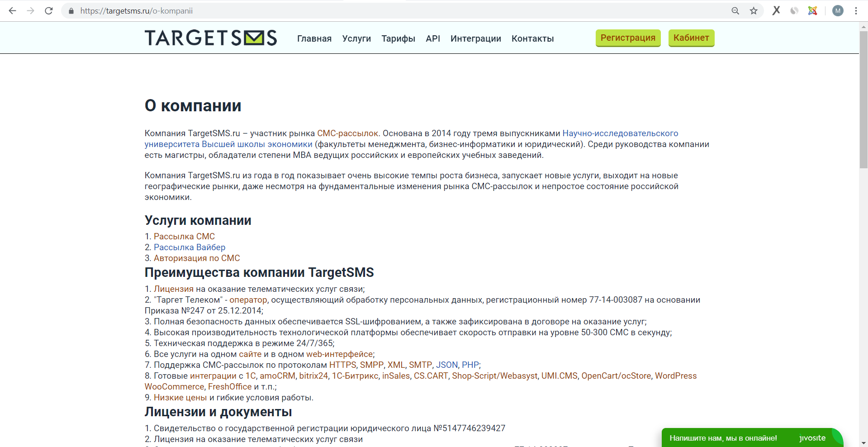The height and width of the screenshot is (447, 868).
Task: Click the Регистрация button
Action: pos(628,38)
